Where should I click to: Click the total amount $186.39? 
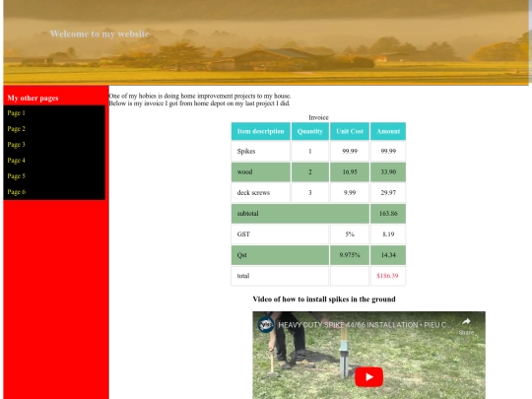coord(387,276)
